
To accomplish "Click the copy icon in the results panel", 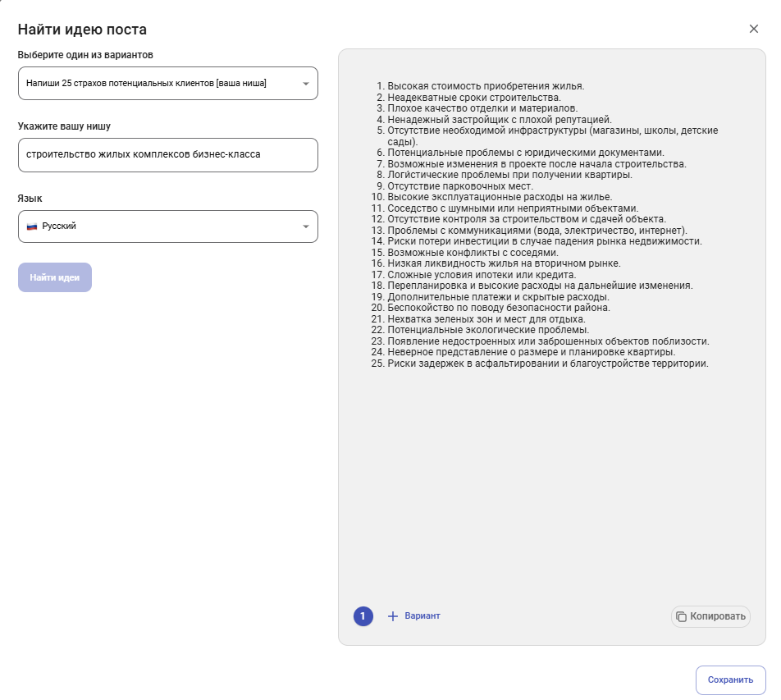I will coord(681,616).
